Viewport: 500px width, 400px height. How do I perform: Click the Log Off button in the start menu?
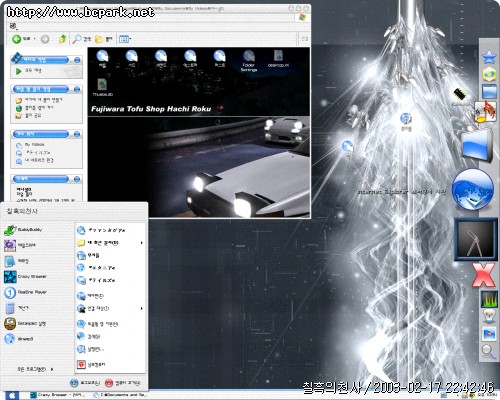(x=85, y=383)
